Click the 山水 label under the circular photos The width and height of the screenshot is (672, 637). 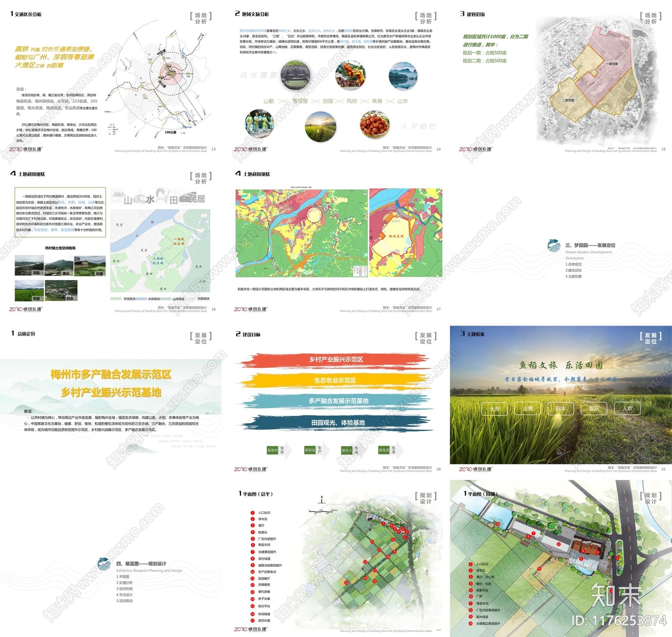point(402,101)
